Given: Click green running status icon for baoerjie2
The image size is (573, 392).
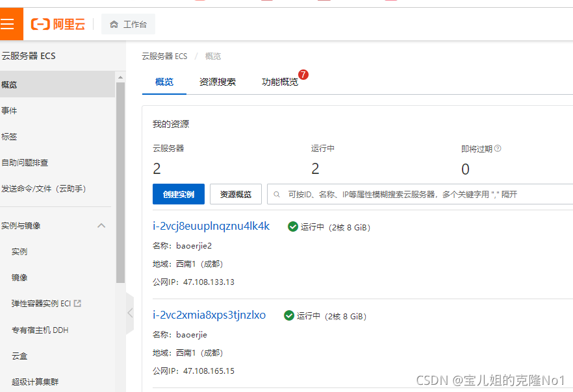Looking at the screenshot, I should (293, 227).
